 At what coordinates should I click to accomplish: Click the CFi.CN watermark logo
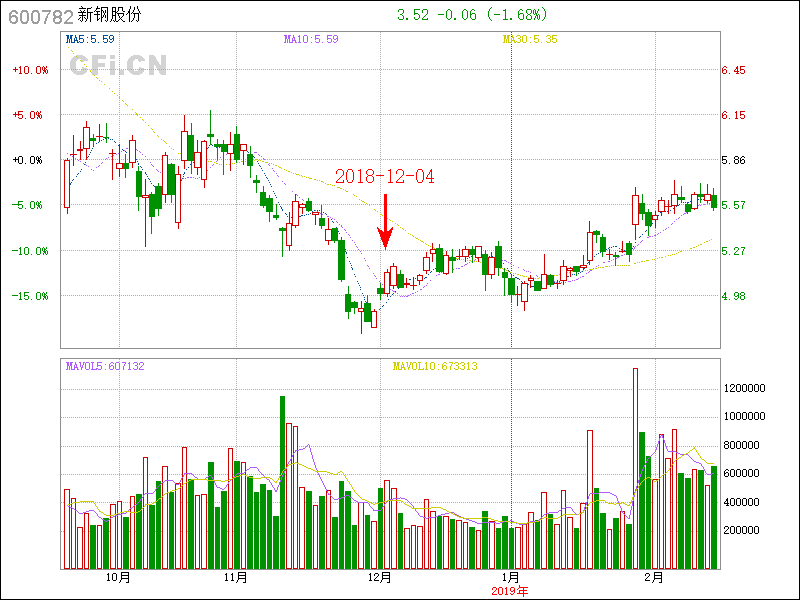[117, 66]
